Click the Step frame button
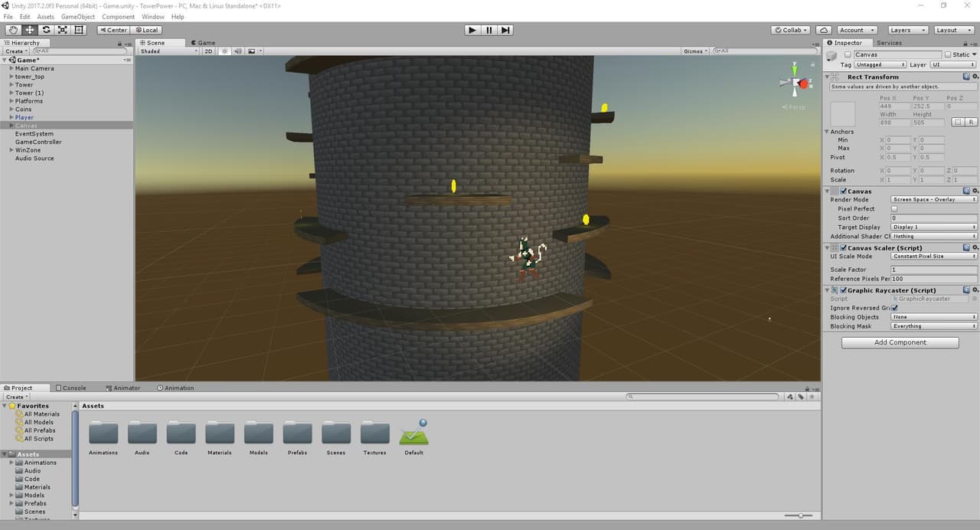This screenshot has width=980, height=530. point(505,30)
